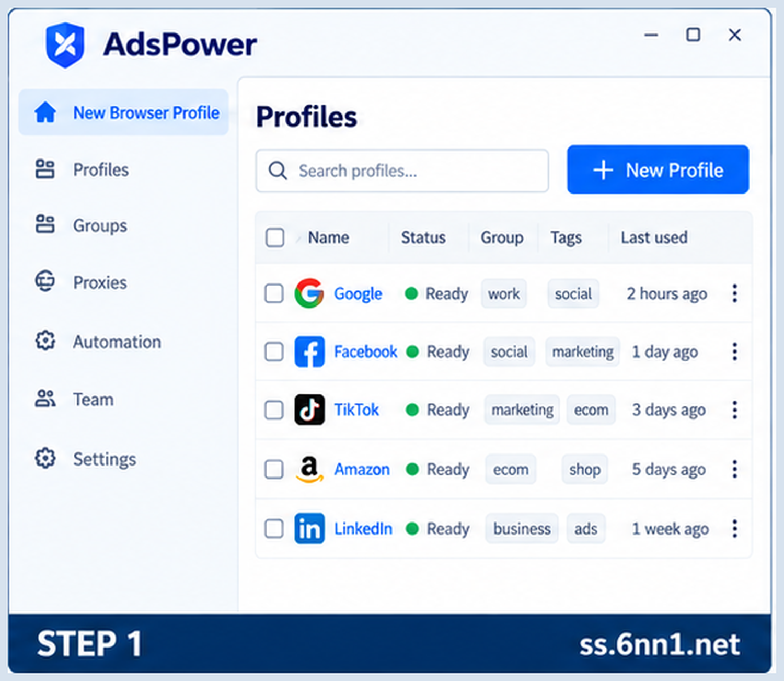Check the LinkedIn profile checkbox
The width and height of the screenshot is (784, 681).
coord(274,529)
